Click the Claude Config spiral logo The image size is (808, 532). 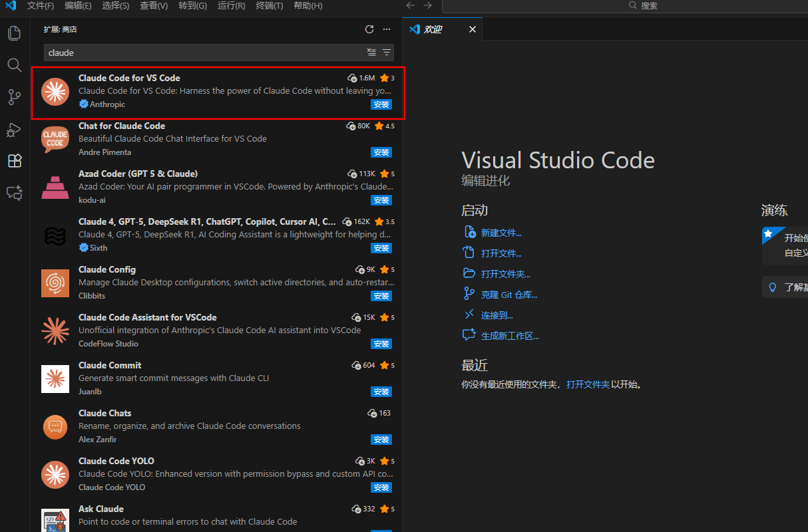(55, 283)
